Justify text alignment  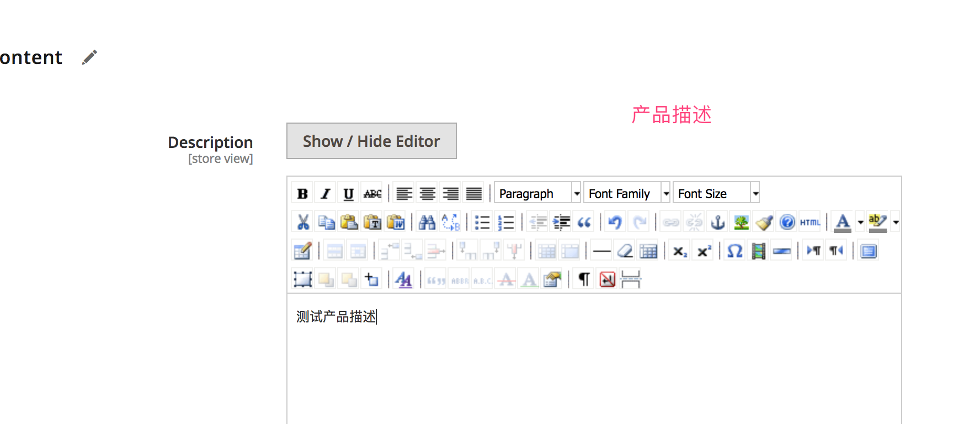(x=474, y=194)
